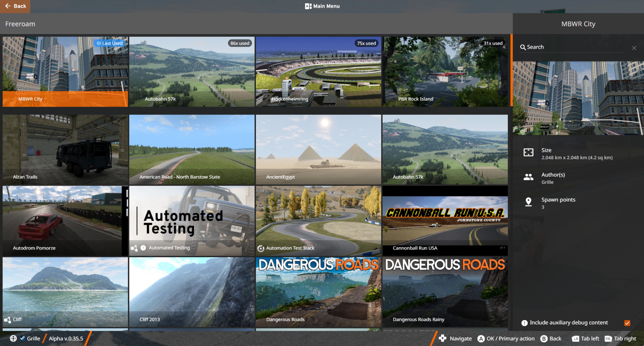The image size is (644, 346).
Task: Select American Road - North Barstow State
Action: point(192,150)
